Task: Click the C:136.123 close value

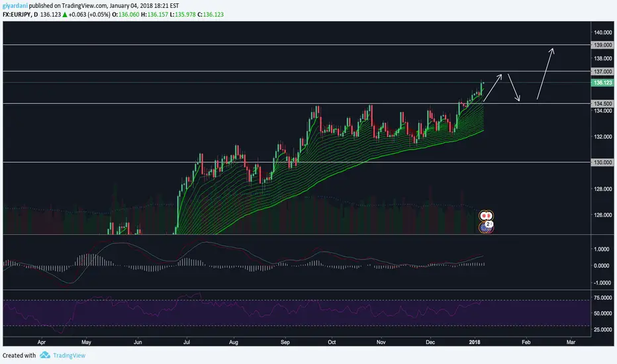Action: pyautogui.click(x=211, y=15)
